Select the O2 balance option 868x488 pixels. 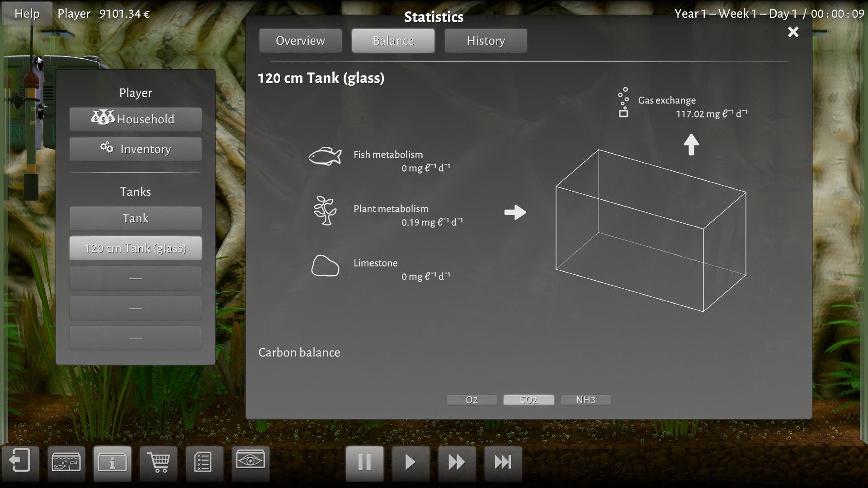[472, 400]
